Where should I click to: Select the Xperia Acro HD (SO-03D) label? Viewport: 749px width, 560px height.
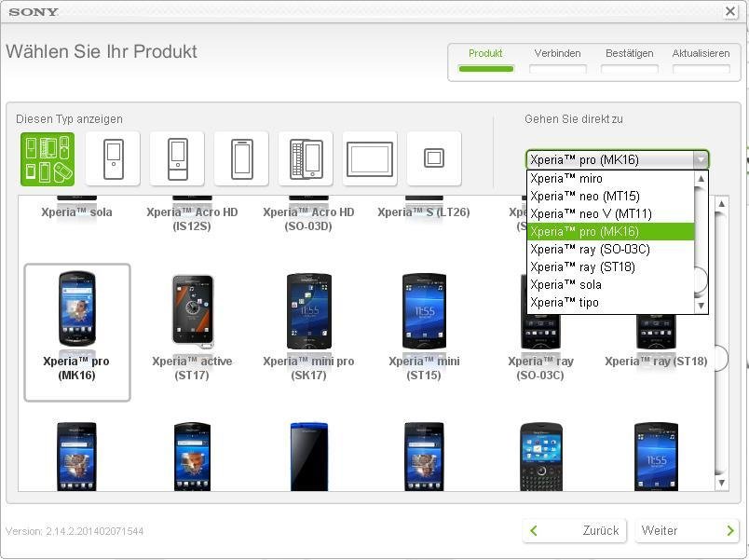coord(308,219)
